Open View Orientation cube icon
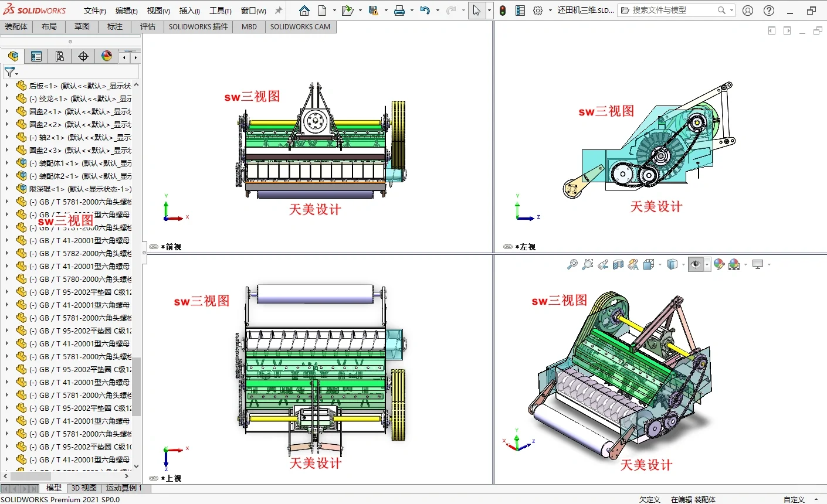This screenshot has width=827, height=504. (x=648, y=265)
